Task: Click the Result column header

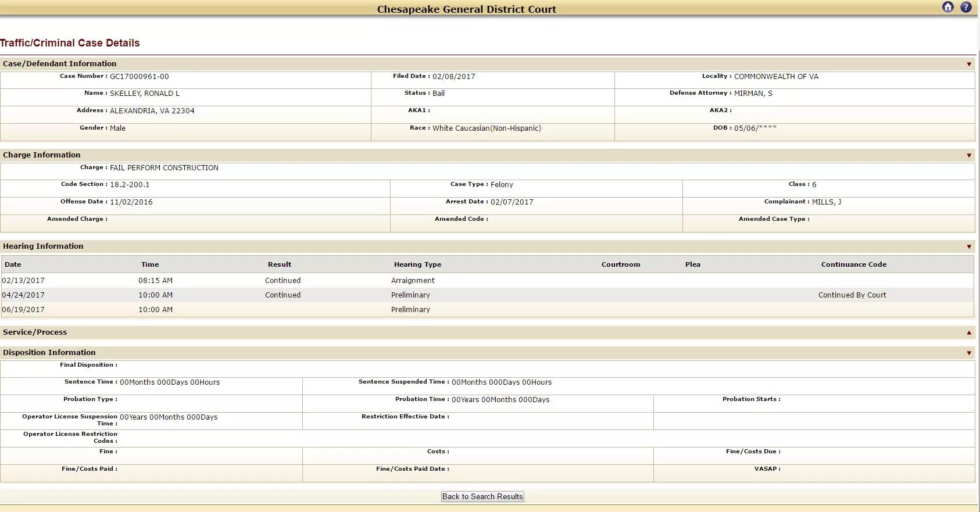Action: click(x=280, y=264)
